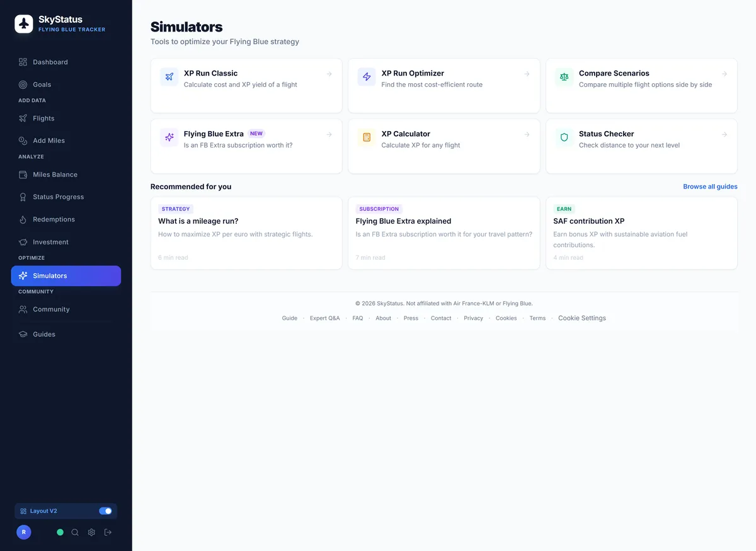
Task: Go to Status Progress in sidebar
Action: click(x=58, y=197)
